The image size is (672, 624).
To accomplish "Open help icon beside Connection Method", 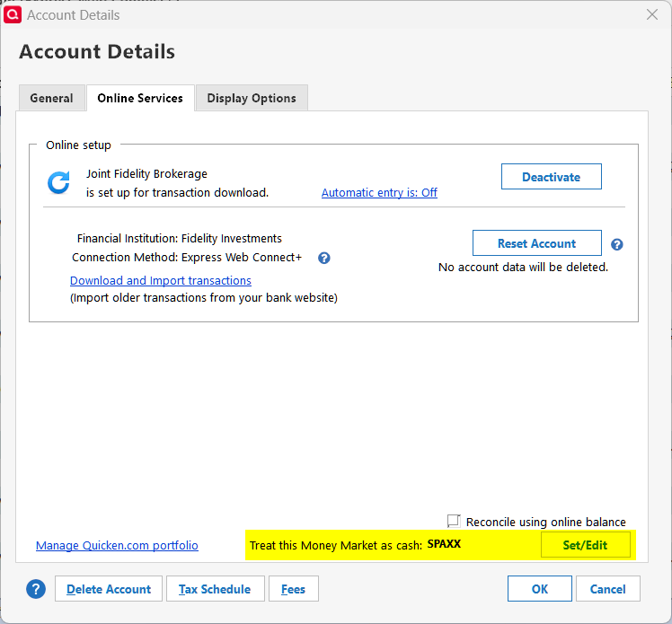I will [324, 258].
